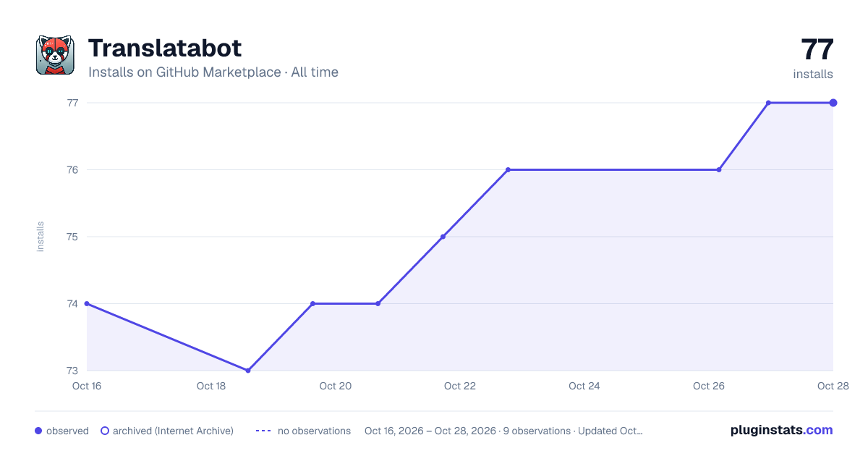Click the 'observed' legend text
The width and height of the screenshot is (868, 456).
67,431
